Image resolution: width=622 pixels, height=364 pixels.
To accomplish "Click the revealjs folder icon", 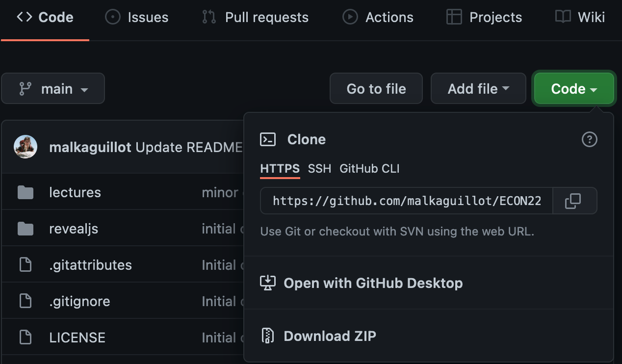I will click(x=26, y=229).
